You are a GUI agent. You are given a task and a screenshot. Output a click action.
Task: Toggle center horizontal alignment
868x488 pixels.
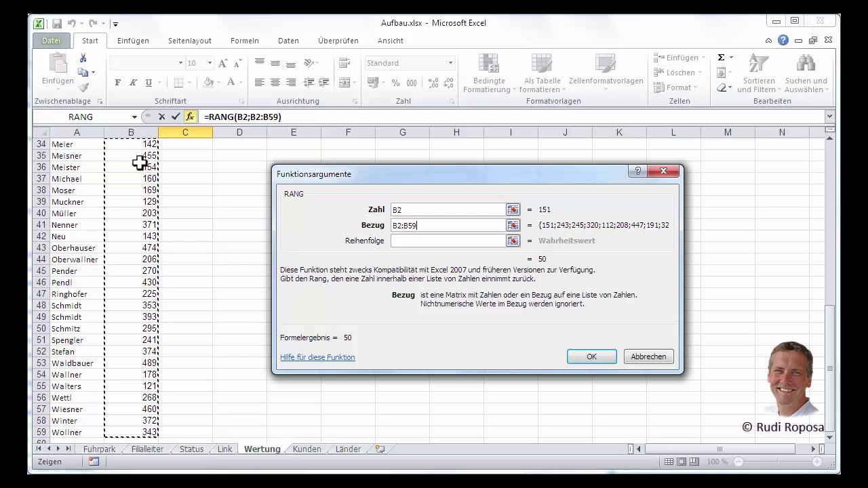pyautogui.click(x=275, y=83)
